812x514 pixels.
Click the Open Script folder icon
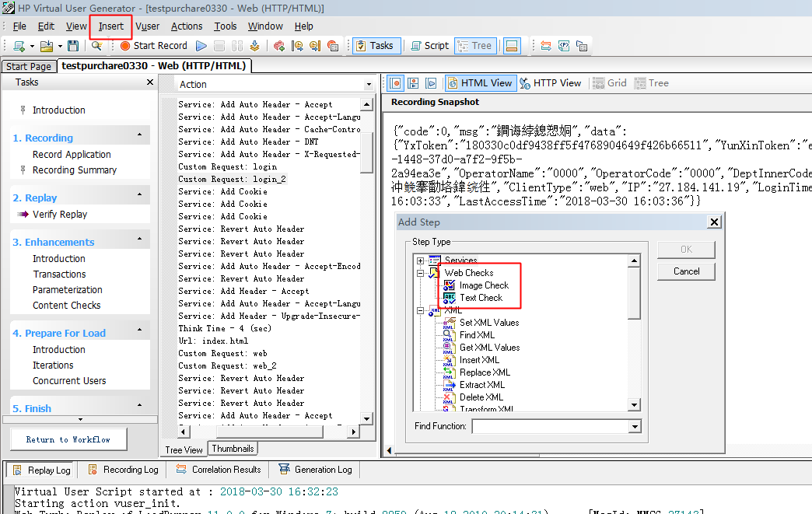pyautogui.click(x=47, y=46)
